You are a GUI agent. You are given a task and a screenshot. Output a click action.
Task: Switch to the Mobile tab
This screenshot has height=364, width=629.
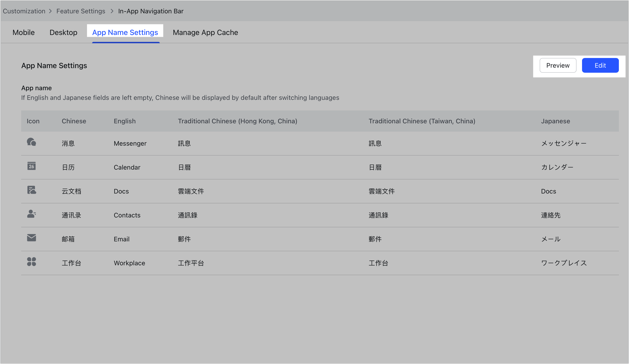(x=23, y=32)
